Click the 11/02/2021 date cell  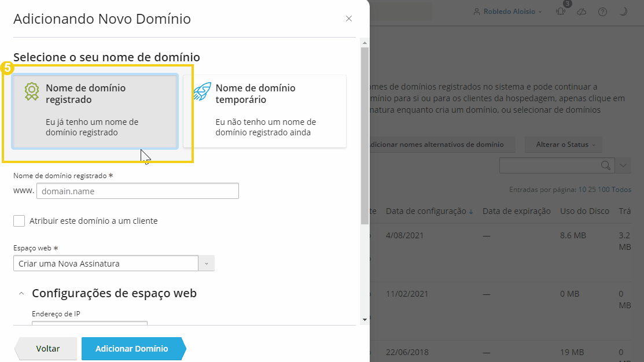(x=407, y=294)
